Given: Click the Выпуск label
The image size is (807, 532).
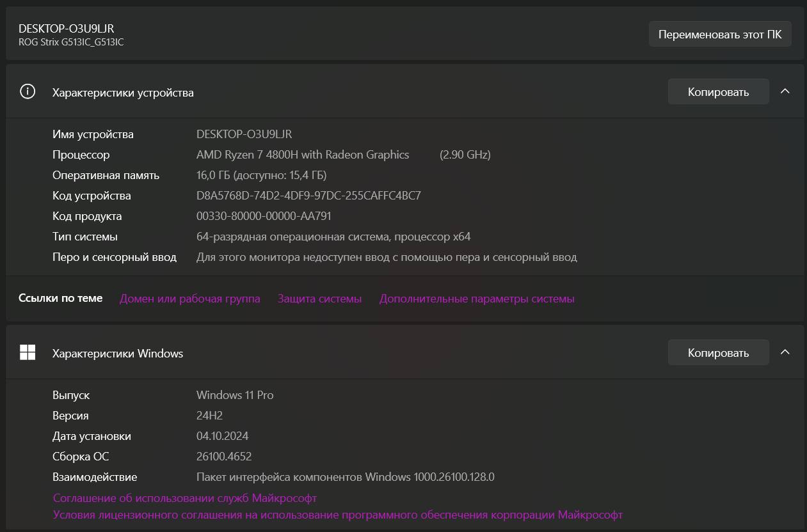Looking at the screenshot, I should 71,395.
